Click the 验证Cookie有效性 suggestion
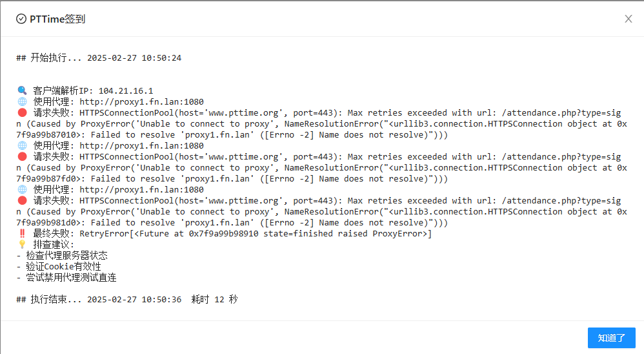Image resolution: width=644 pixels, height=354 pixels. click(63, 266)
